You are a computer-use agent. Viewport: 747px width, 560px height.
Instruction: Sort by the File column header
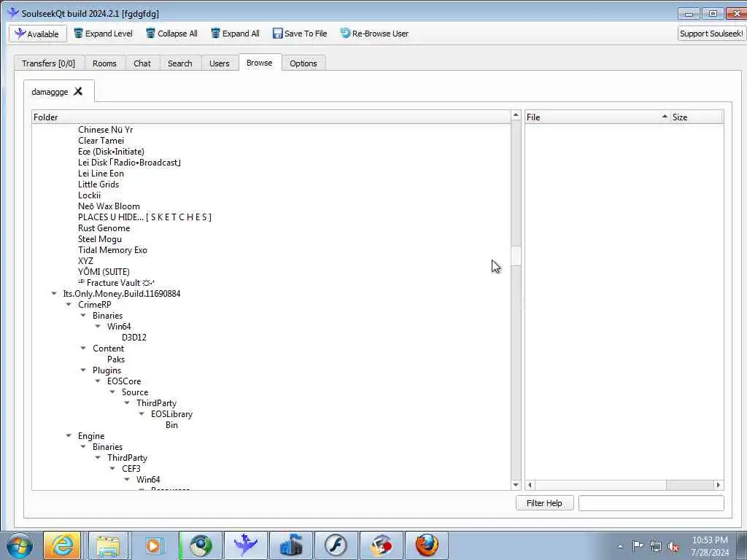point(597,117)
